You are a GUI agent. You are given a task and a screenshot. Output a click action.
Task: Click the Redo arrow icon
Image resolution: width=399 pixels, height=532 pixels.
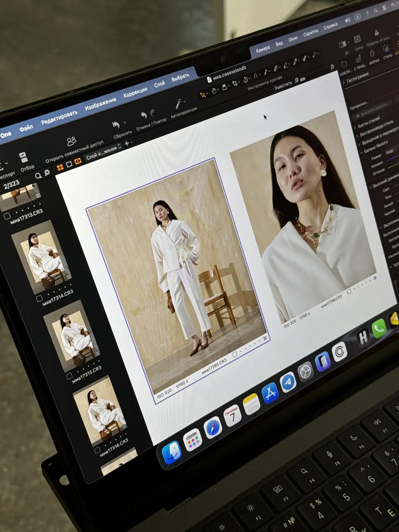pyautogui.click(x=152, y=112)
